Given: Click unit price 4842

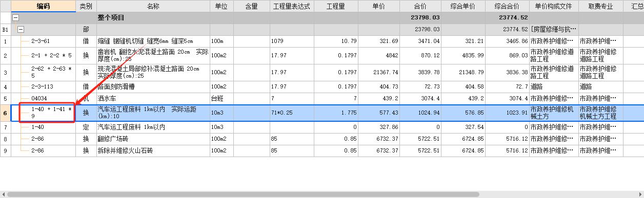Looking at the screenshot, I should [379, 55].
